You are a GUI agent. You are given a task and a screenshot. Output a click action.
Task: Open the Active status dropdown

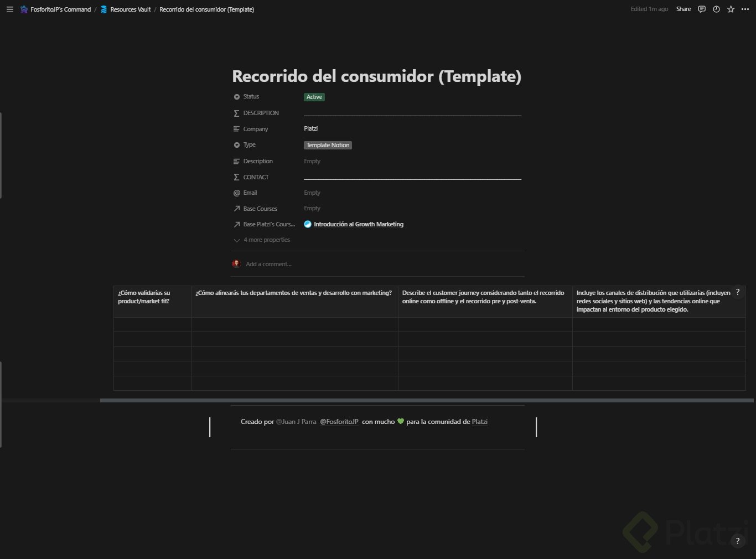click(314, 97)
